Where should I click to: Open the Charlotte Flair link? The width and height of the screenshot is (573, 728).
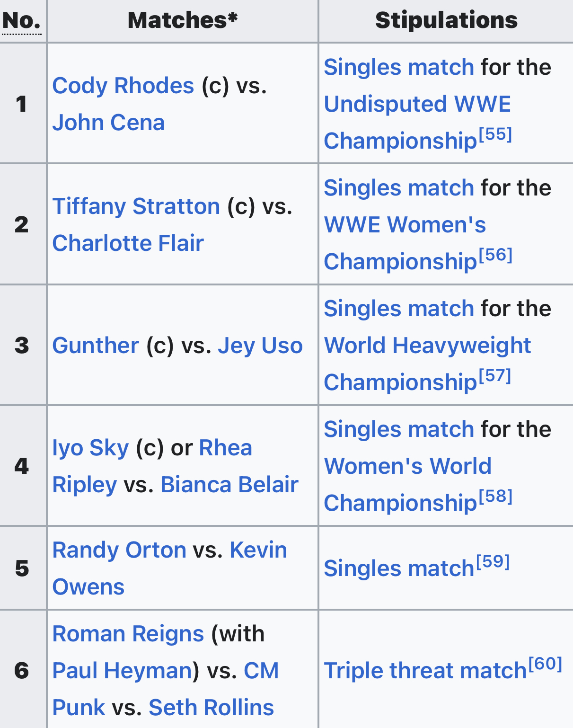coord(128,243)
